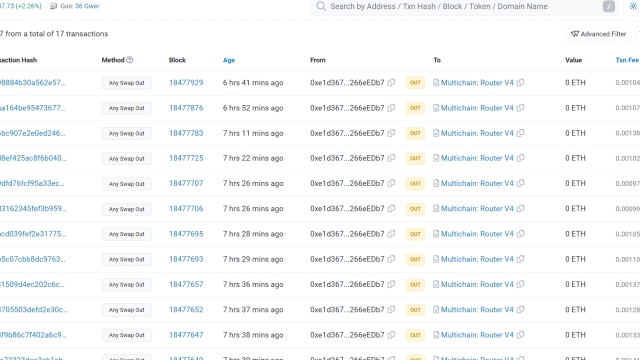Open transaction hash 8884b30a562e57

click(33, 82)
